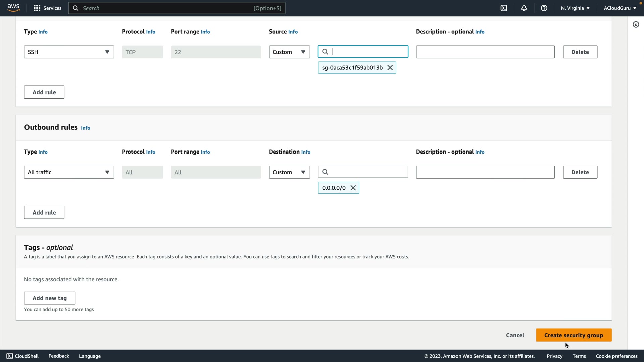Expand the All traffic type dropdown
This screenshot has height=362, width=644.
tap(69, 172)
